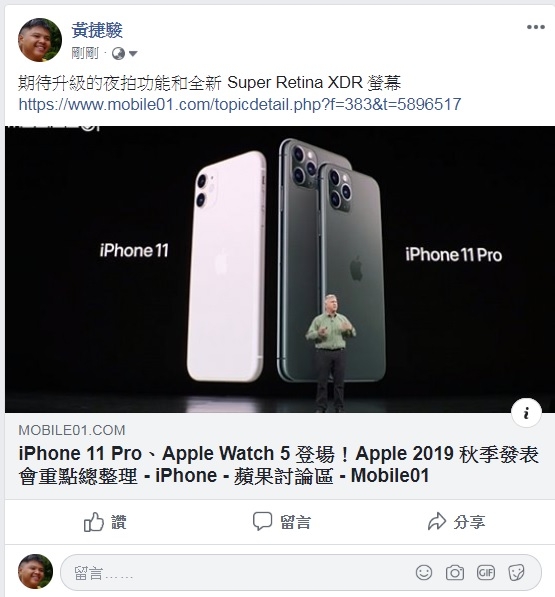Post a GIF using the GIF icon
The height and width of the screenshot is (597, 555).
point(486,572)
